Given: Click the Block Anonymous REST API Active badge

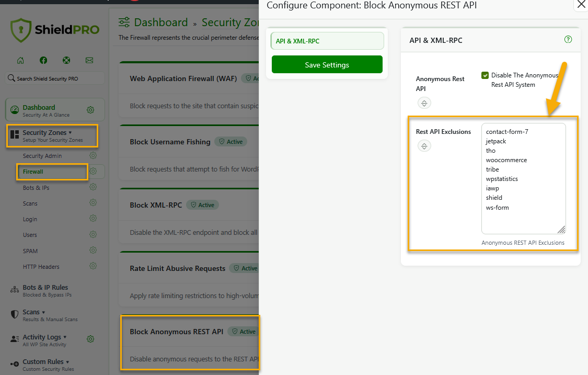Looking at the screenshot, I should click(x=244, y=332).
